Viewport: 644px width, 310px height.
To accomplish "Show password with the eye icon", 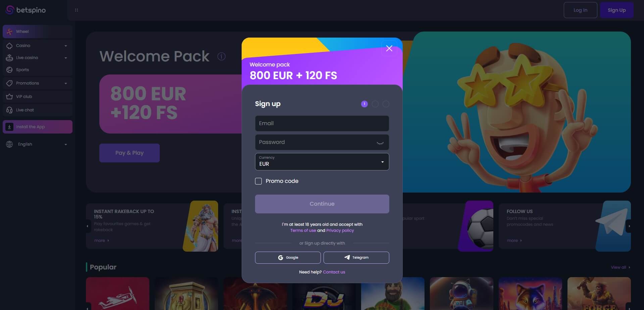I will pos(380,143).
